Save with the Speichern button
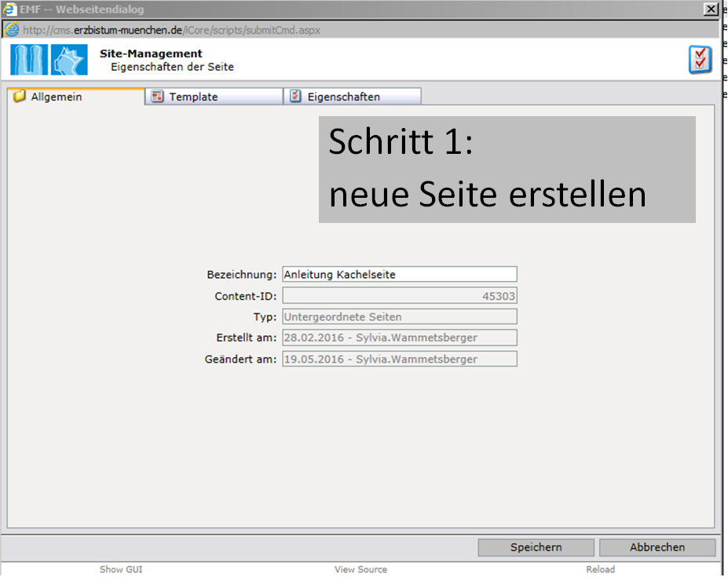Screen dimensions: 728x577 coord(536,547)
